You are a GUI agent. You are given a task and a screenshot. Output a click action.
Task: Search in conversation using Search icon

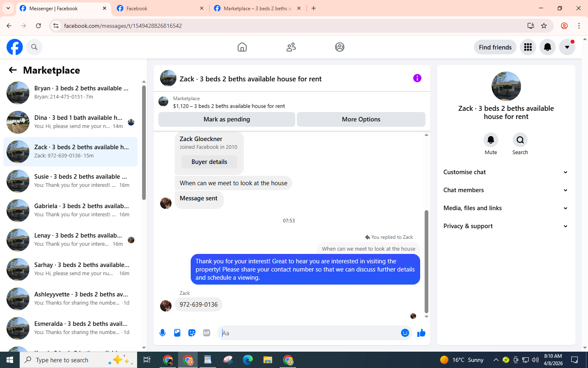point(520,140)
